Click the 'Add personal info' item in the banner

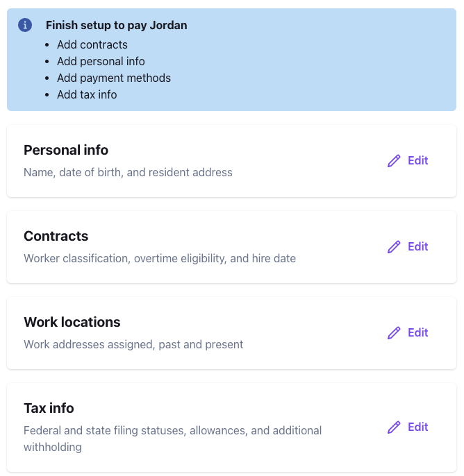click(x=101, y=61)
